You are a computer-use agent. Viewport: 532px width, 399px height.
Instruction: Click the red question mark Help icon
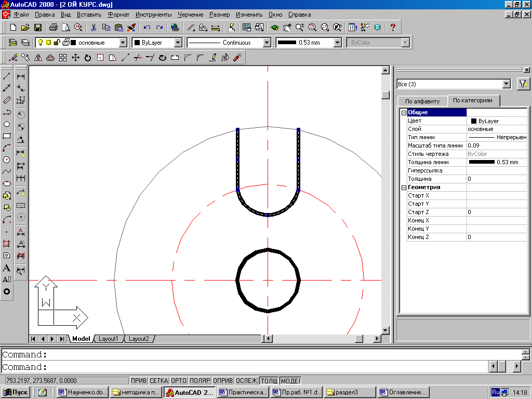point(393,28)
